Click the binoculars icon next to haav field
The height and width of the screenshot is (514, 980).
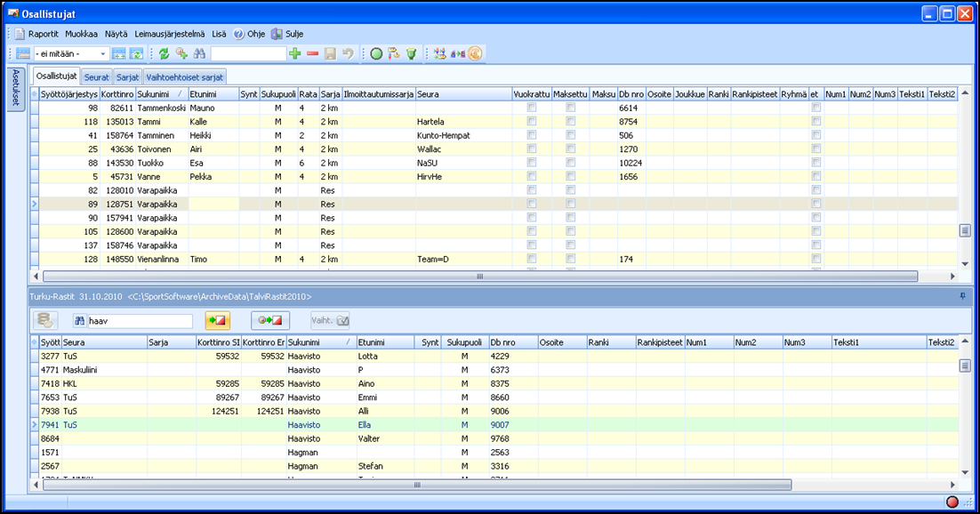coord(79,321)
